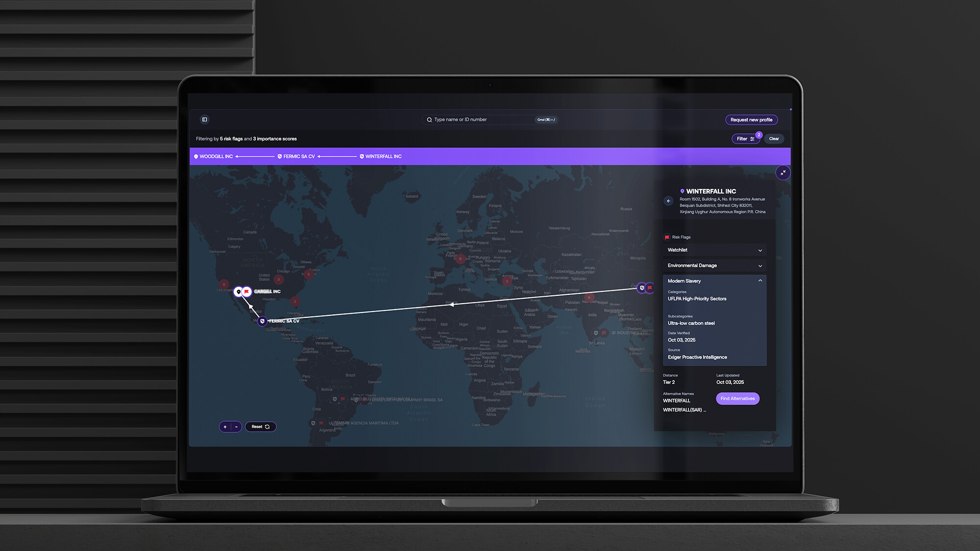Click the shield marker next to 3F INDUSTRIES
This screenshot has width=980, height=551.
pos(596,333)
